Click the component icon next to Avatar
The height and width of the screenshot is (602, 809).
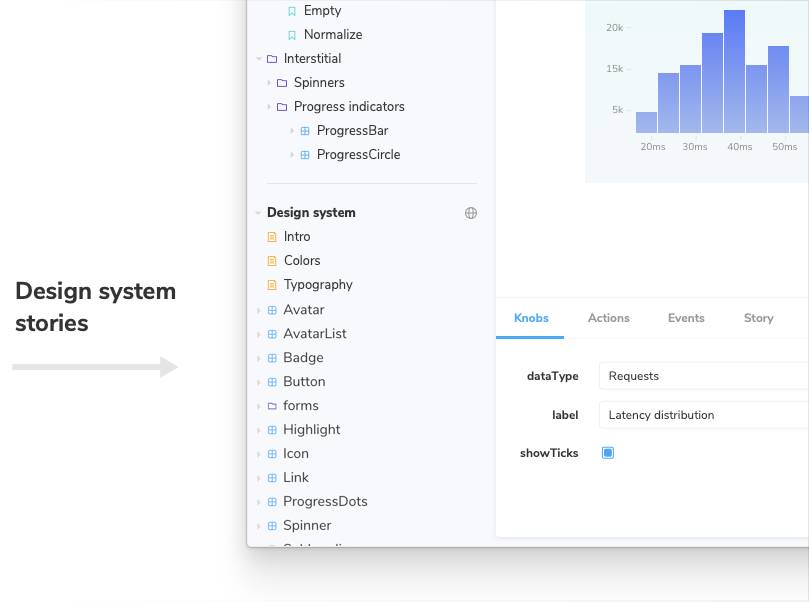tap(270, 309)
